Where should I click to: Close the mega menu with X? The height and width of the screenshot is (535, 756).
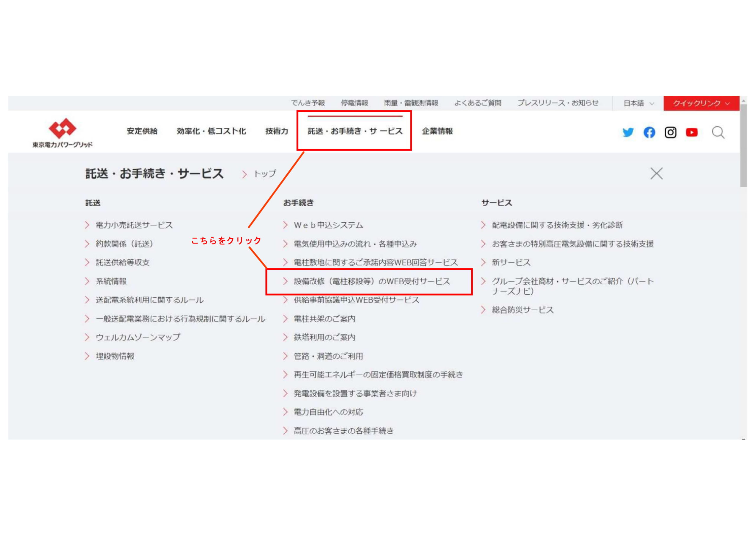pyautogui.click(x=656, y=174)
